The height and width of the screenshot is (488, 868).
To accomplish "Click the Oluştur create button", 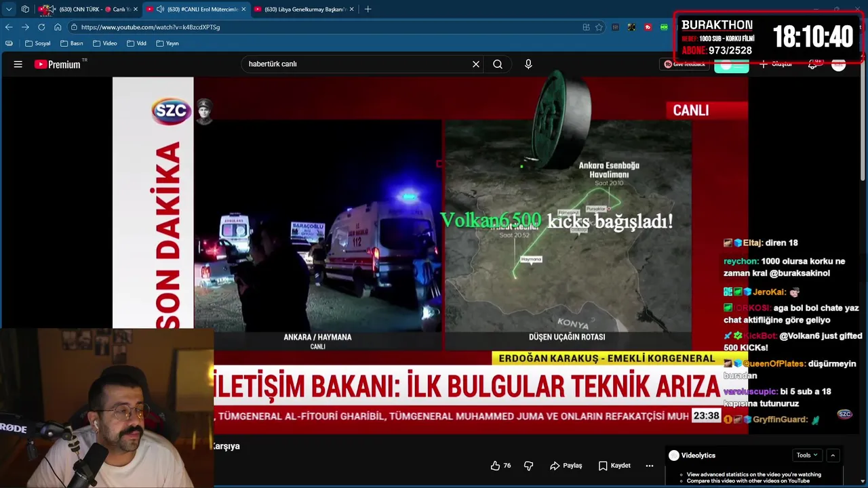I will click(776, 64).
